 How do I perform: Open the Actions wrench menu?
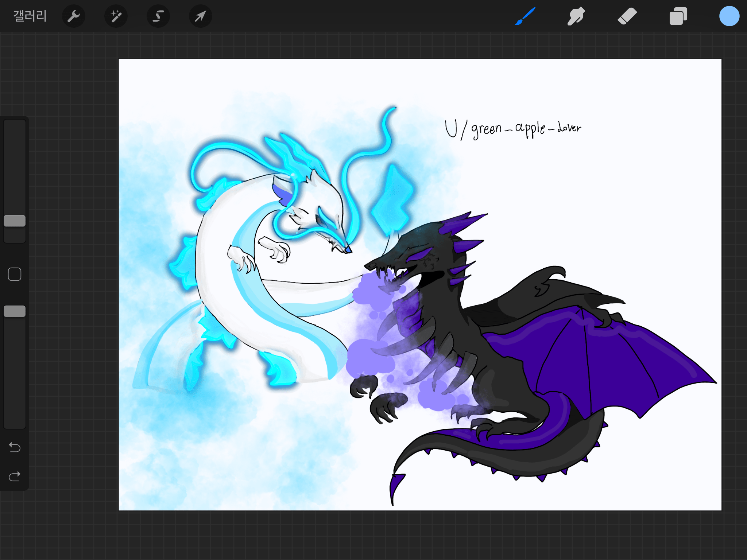click(74, 16)
